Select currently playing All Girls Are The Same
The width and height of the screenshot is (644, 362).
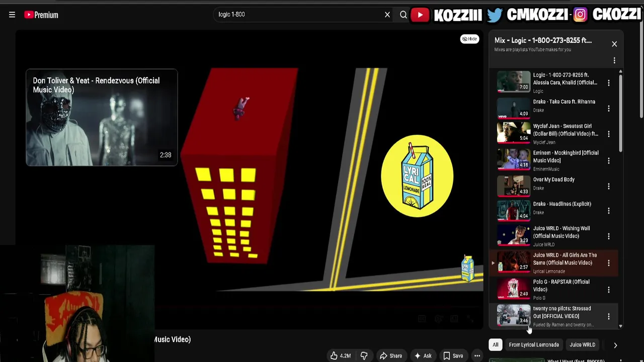553,263
